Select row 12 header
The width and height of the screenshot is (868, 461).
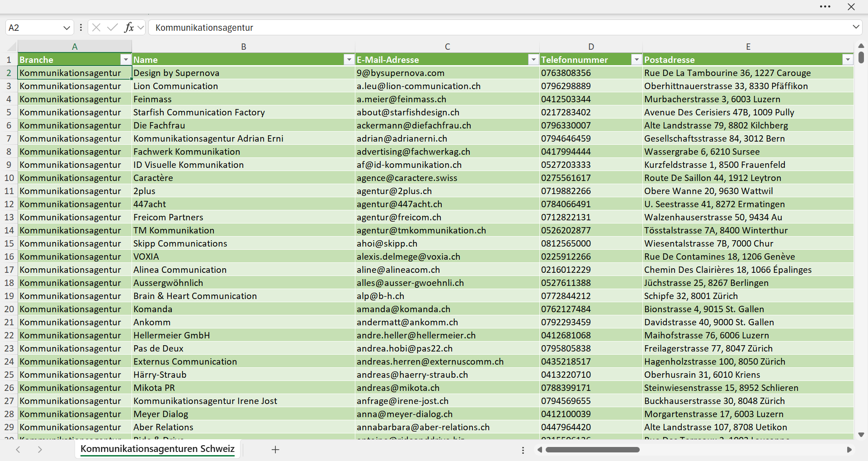click(9, 204)
